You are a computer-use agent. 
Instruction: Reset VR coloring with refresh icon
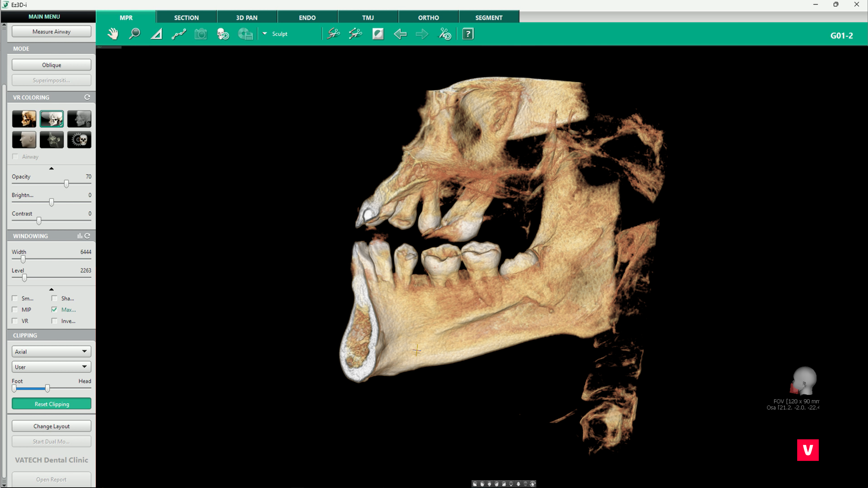tap(87, 98)
